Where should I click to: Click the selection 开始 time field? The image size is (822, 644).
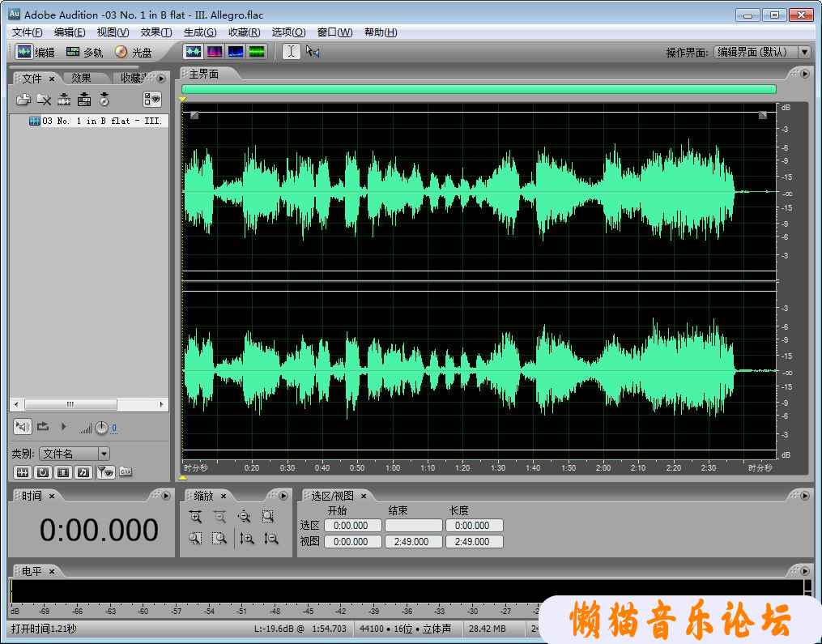(x=353, y=526)
